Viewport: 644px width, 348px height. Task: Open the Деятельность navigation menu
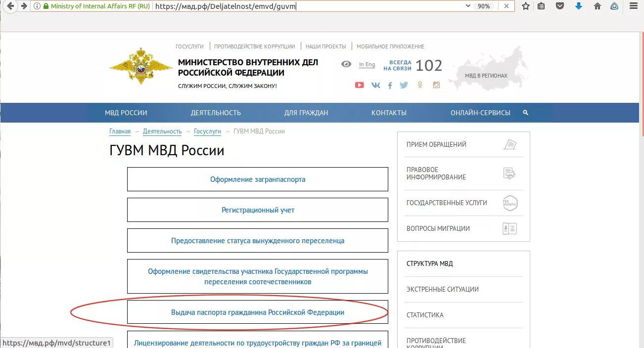click(216, 113)
